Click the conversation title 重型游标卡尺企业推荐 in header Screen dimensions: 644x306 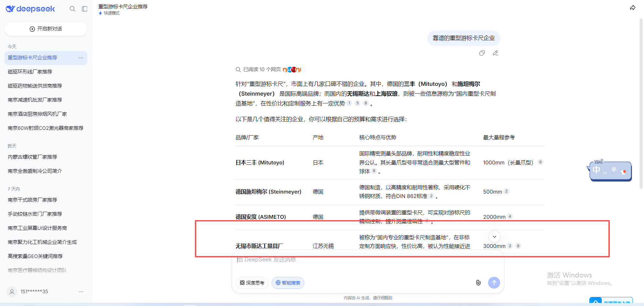tap(123, 7)
